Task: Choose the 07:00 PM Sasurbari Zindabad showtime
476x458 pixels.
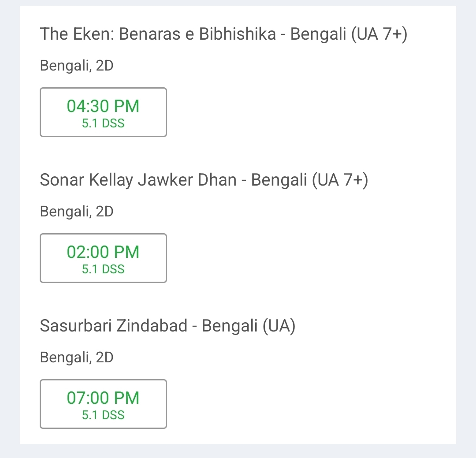Action: pyautogui.click(x=103, y=404)
